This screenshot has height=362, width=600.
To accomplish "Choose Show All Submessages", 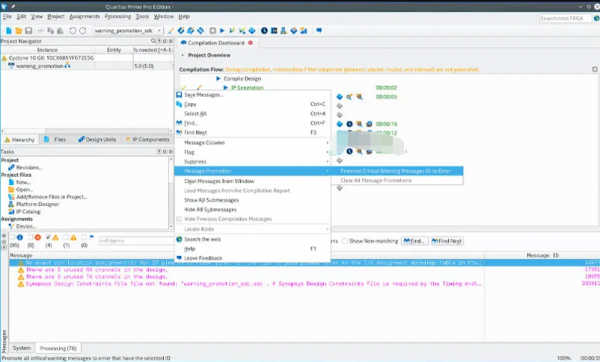I will pos(252,200).
